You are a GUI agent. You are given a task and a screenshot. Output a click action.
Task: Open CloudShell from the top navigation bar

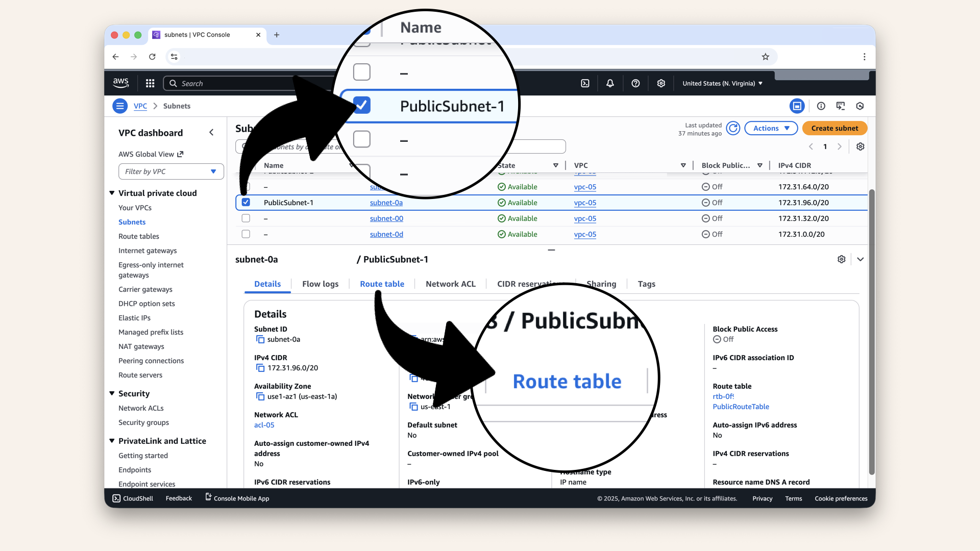(x=585, y=83)
